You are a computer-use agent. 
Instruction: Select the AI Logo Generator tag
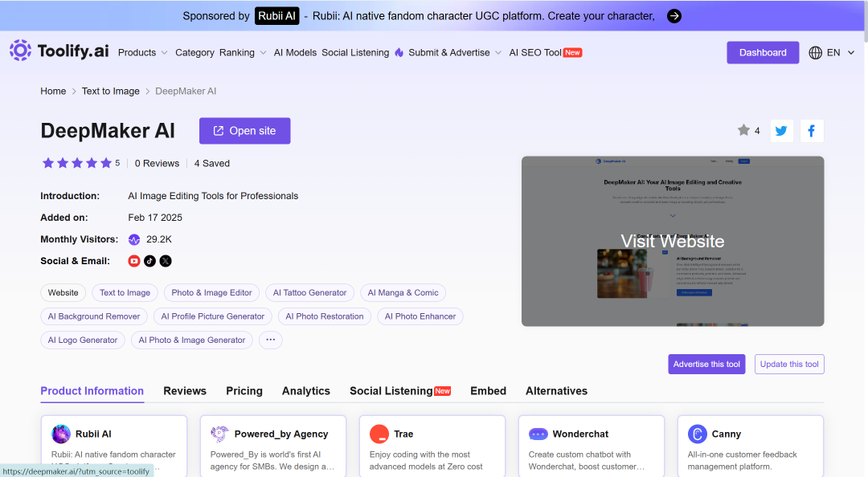pyautogui.click(x=83, y=340)
